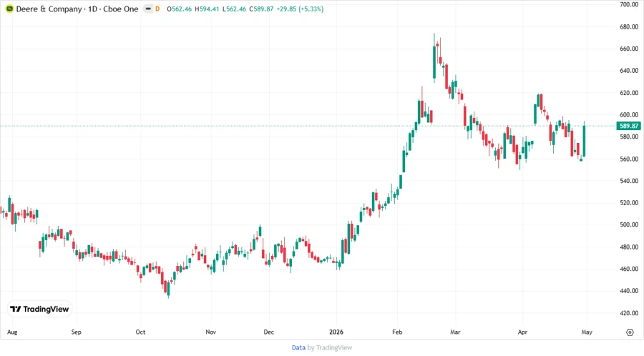Click the Deere & Company logo icon
Image resolution: width=644 pixels, height=356 pixels.
click(x=9, y=9)
